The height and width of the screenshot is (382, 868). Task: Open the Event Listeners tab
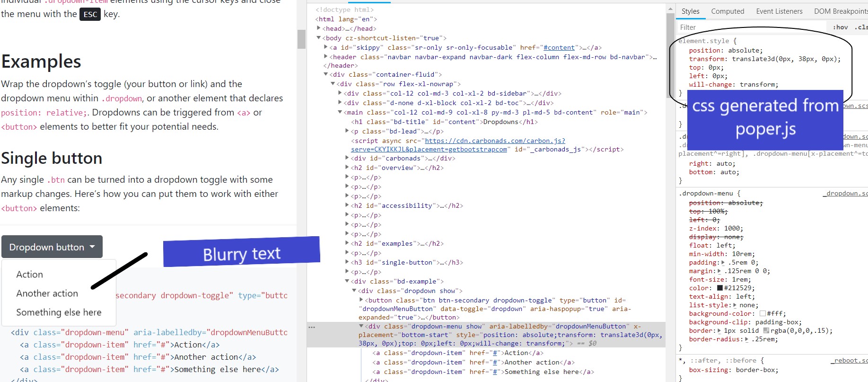[x=779, y=11]
